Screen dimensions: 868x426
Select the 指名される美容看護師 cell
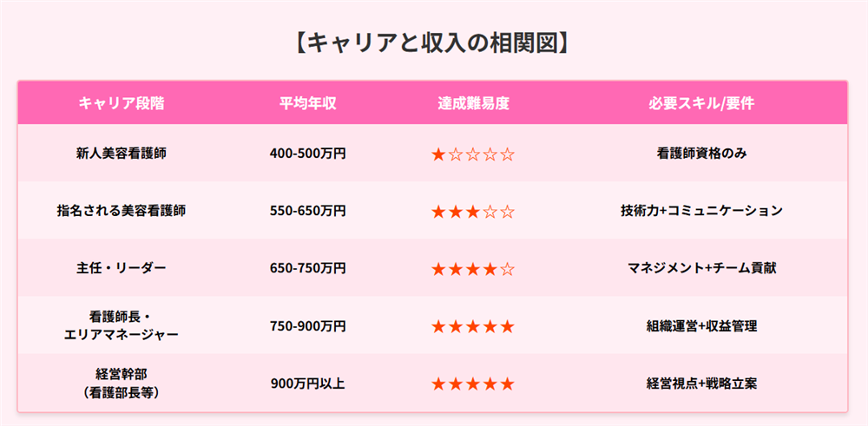pyautogui.click(x=122, y=211)
